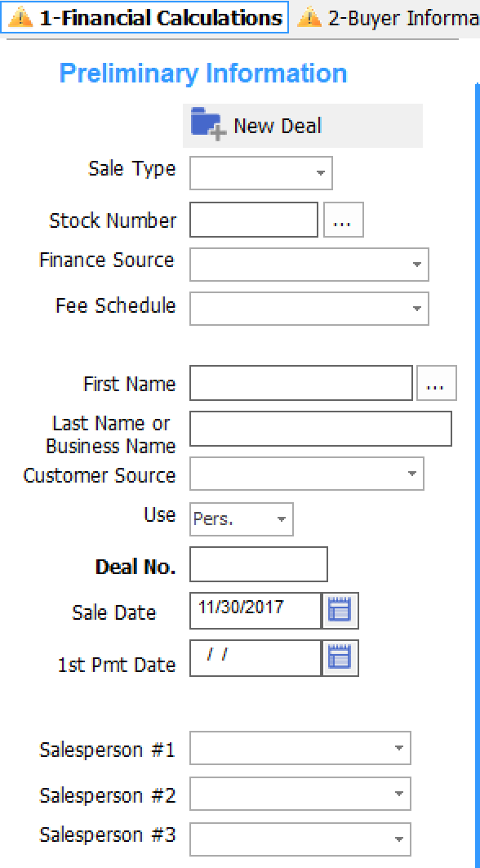Expand the Salesperson #2 dropdown list

point(398,793)
